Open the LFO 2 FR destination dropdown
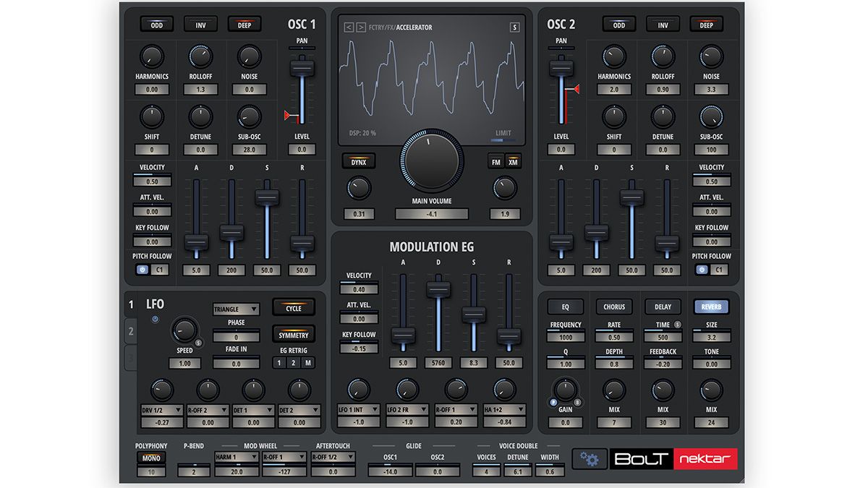Image resolution: width=868 pixels, height=488 pixels. [x=407, y=410]
